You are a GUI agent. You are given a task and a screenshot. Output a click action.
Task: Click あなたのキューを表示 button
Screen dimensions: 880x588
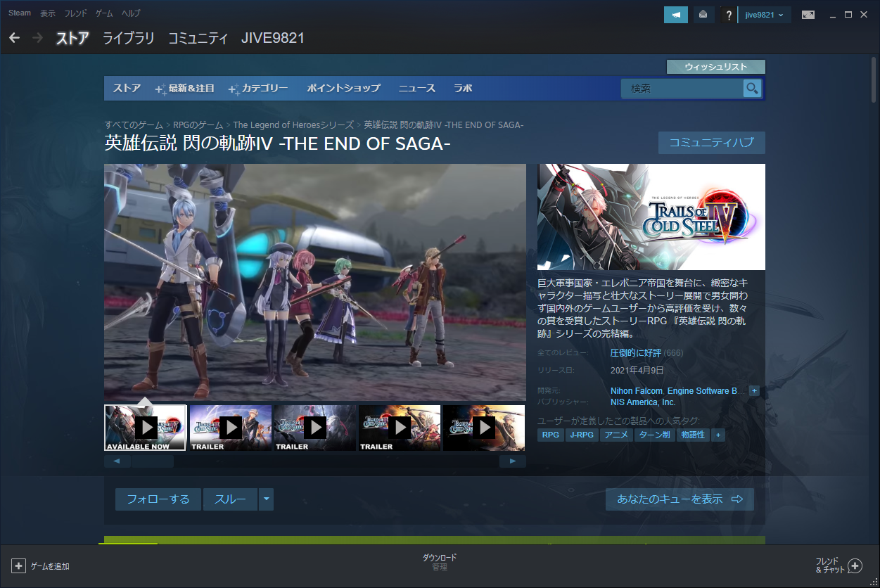(680, 499)
